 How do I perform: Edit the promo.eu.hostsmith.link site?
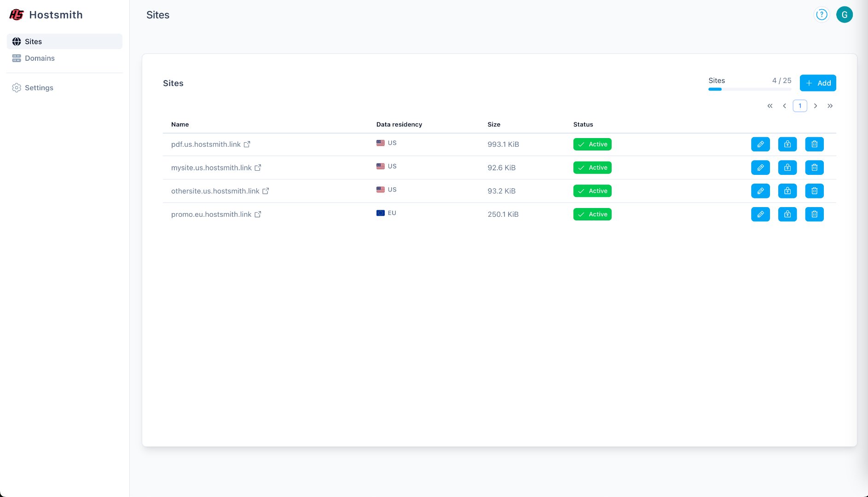tap(760, 214)
